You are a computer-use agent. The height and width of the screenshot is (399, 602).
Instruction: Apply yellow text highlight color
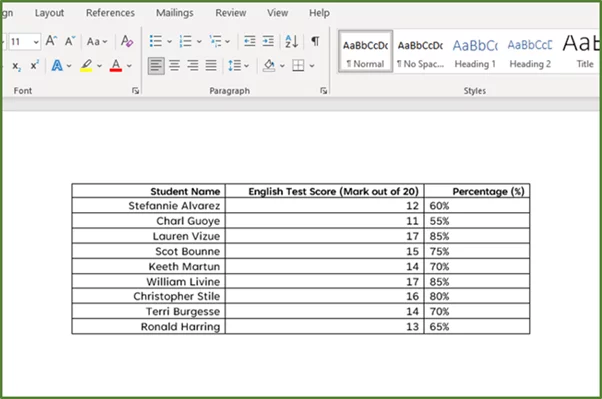click(x=86, y=66)
